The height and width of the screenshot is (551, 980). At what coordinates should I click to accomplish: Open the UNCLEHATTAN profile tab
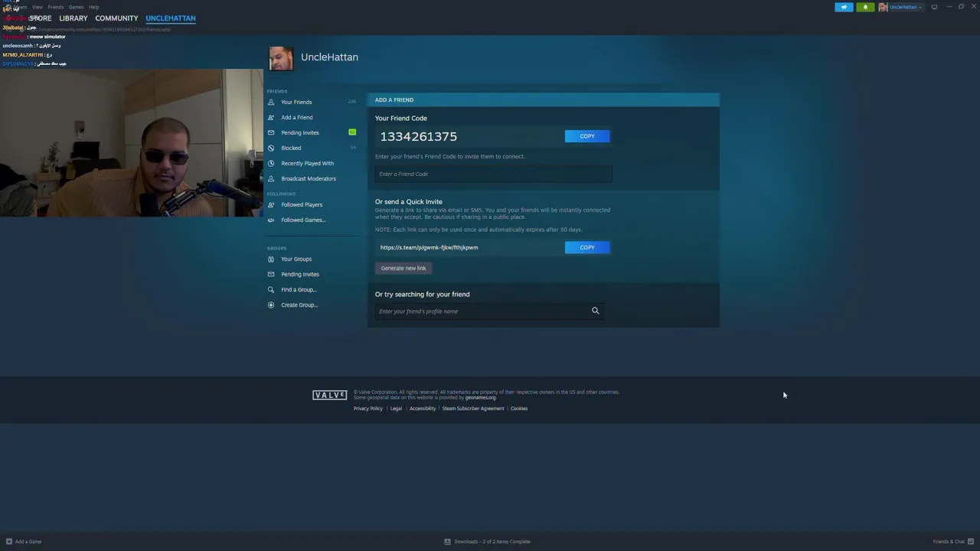point(171,18)
